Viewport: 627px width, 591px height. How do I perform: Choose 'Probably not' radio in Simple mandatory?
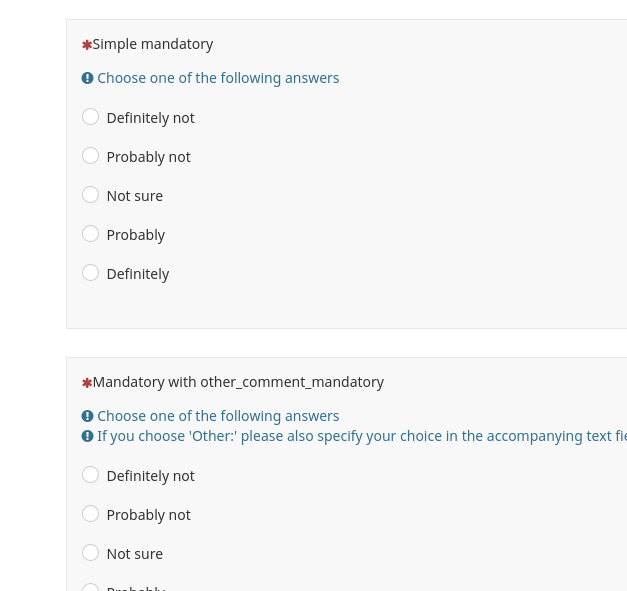click(91, 156)
